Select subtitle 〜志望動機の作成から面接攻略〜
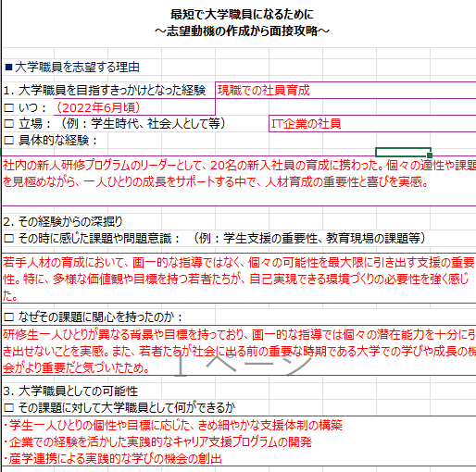This screenshot has width=476, height=472. (x=242, y=31)
